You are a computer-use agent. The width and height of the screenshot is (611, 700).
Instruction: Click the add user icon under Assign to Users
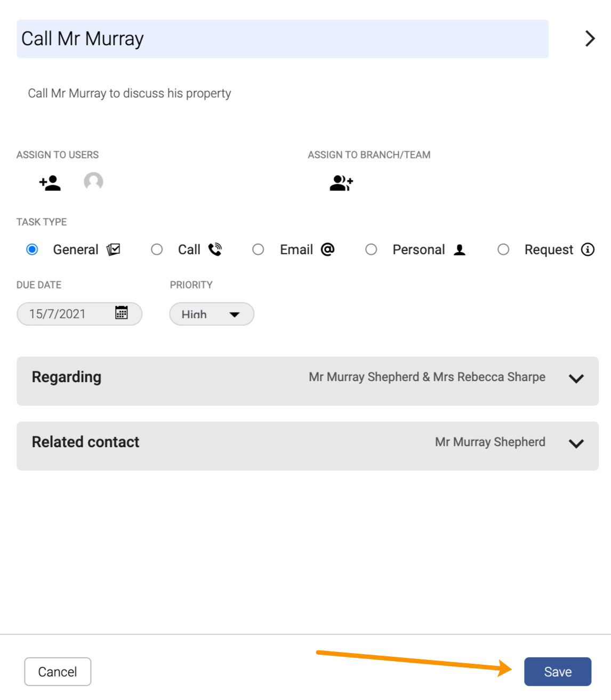point(50,183)
